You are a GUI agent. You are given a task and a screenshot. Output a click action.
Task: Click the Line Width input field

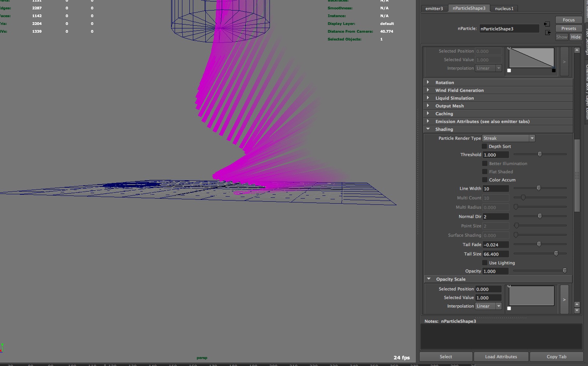(x=495, y=189)
